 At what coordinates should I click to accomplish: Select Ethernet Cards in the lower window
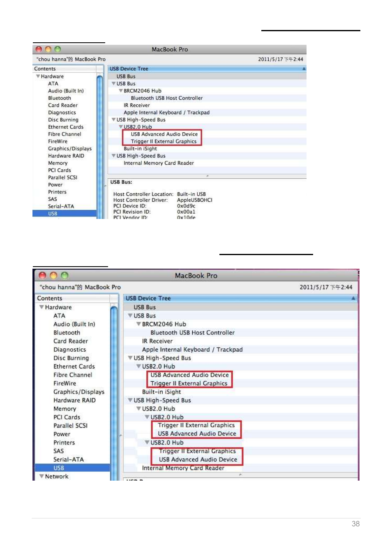tap(74, 366)
